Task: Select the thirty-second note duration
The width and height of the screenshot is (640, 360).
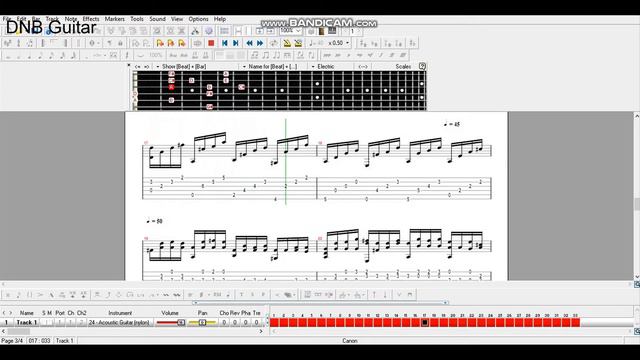Action: [62, 55]
